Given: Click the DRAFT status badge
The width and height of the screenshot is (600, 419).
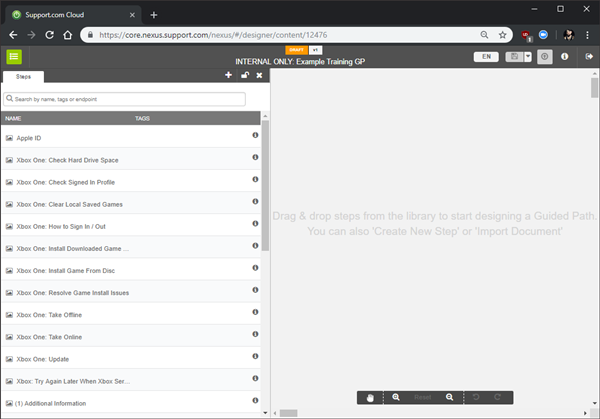Looking at the screenshot, I should [x=296, y=50].
